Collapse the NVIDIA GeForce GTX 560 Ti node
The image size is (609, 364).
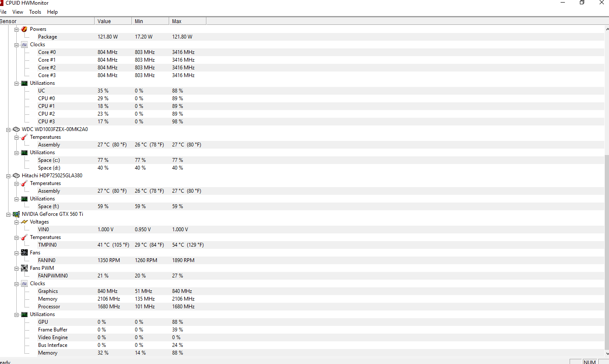pyautogui.click(x=8, y=215)
